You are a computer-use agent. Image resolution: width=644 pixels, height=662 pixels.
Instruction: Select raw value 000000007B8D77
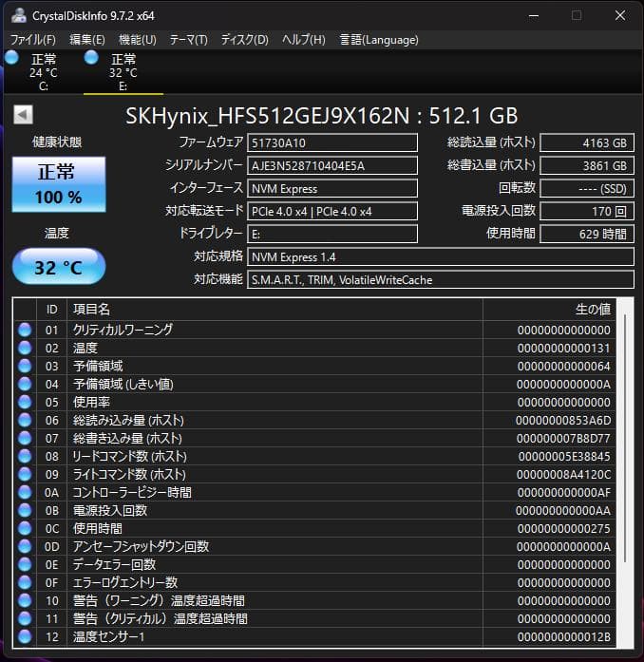[563, 439]
